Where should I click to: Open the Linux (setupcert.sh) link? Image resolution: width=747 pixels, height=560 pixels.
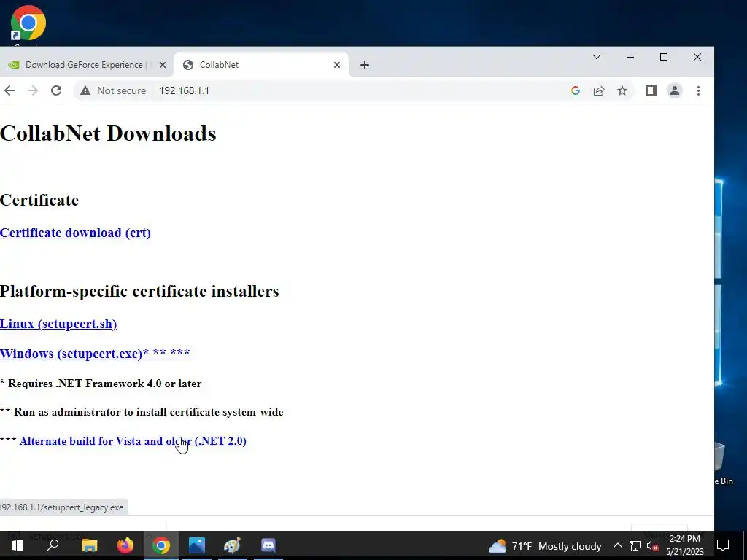[58, 324]
